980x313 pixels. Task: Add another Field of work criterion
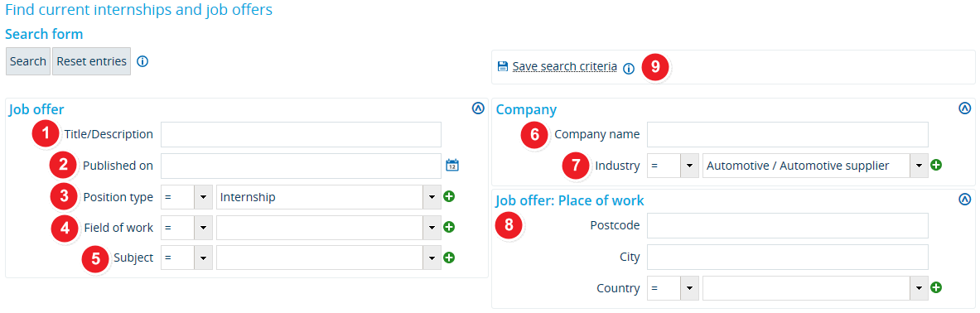tap(449, 228)
